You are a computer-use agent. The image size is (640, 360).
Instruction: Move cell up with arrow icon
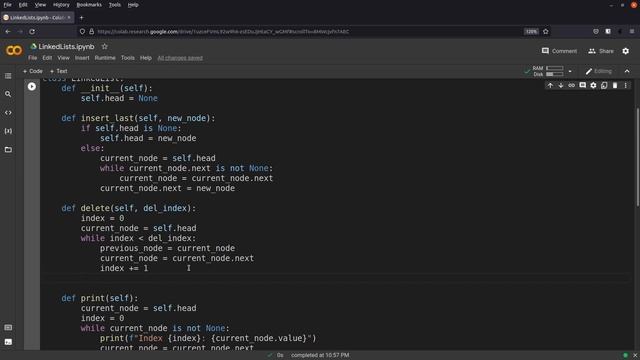550,85
